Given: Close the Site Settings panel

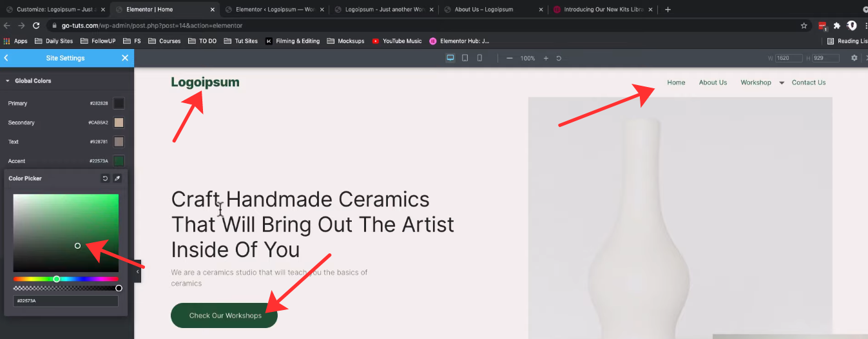Looking at the screenshot, I should click(125, 58).
